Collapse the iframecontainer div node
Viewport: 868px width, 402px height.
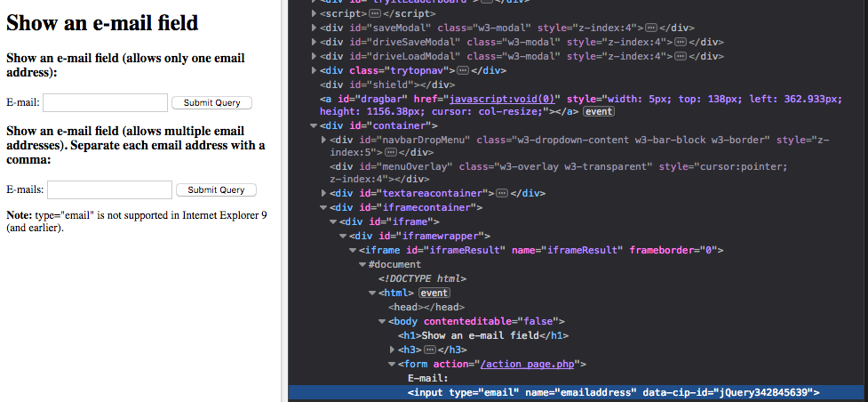pyautogui.click(x=324, y=207)
